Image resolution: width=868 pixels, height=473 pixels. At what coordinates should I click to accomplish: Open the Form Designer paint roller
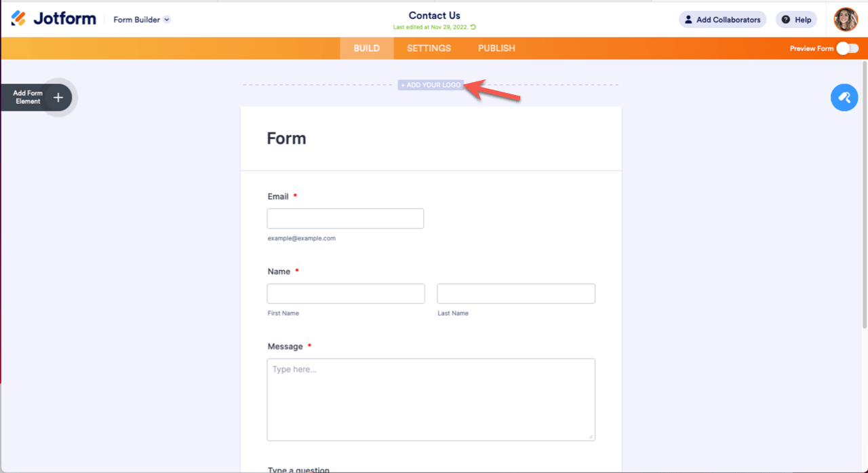(844, 98)
